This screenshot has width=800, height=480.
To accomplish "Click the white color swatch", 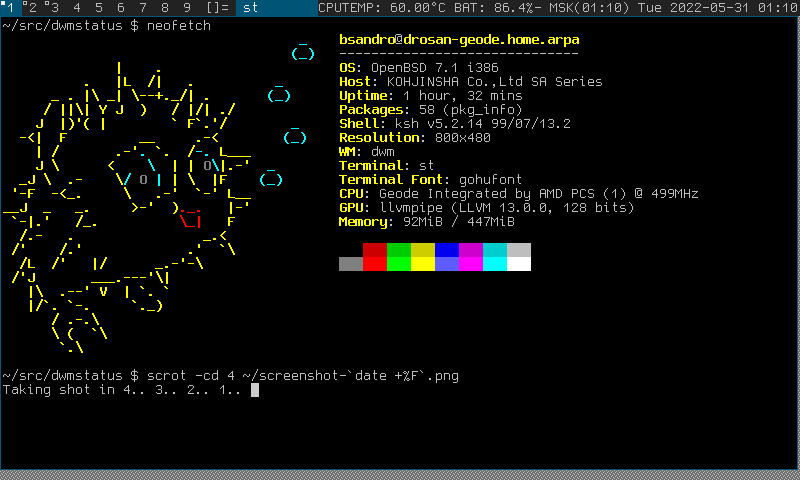I will (x=519, y=264).
